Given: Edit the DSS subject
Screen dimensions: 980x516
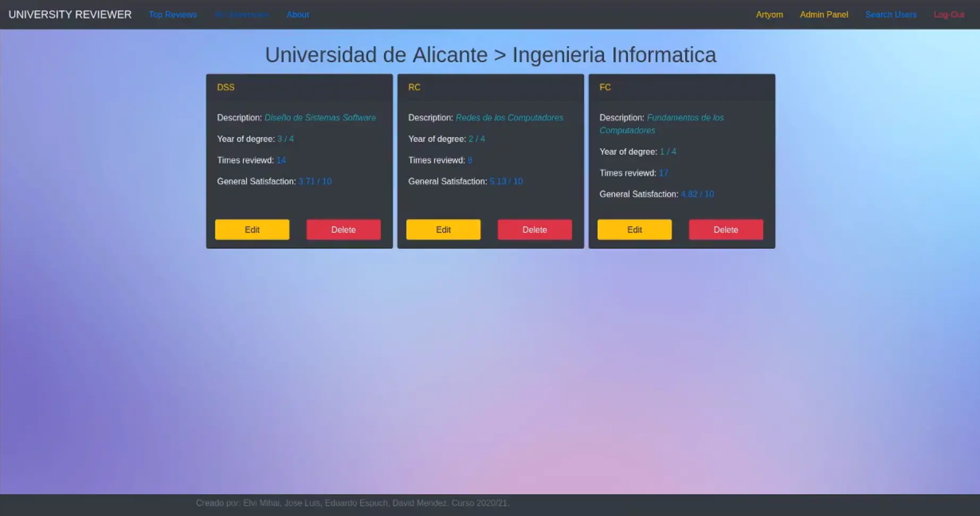Looking at the screenshot, I should pos(252,230).
